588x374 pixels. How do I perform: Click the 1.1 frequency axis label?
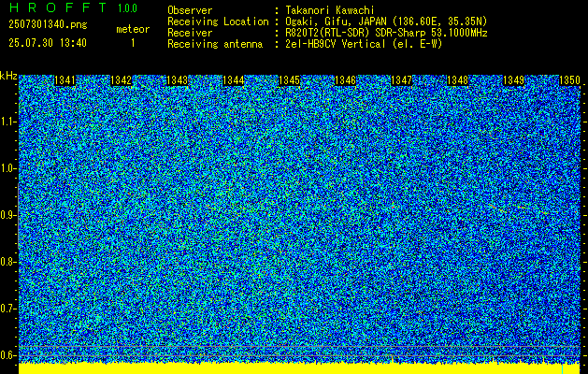click(7, 122)
